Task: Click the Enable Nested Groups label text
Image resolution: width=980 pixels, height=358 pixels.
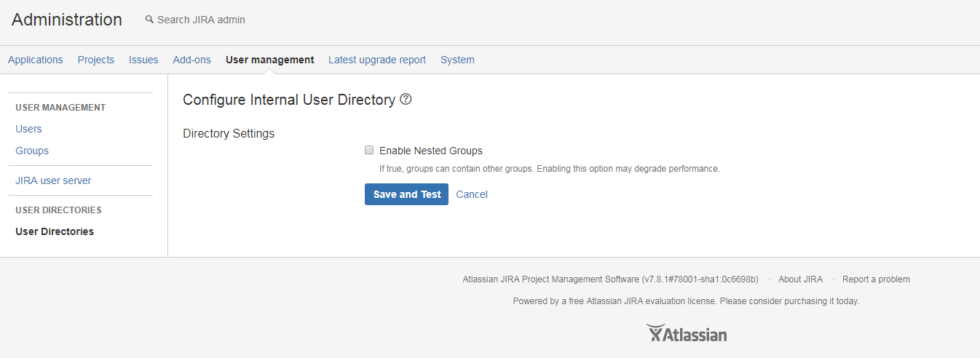Action: [431, 151]
